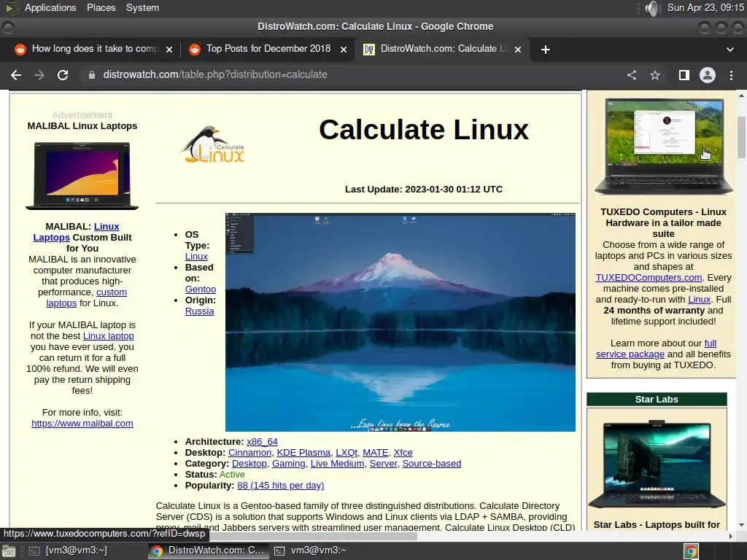The image size is (747, 560).
Task: Open the Source-based category link
Action: [x=432, y=464]
